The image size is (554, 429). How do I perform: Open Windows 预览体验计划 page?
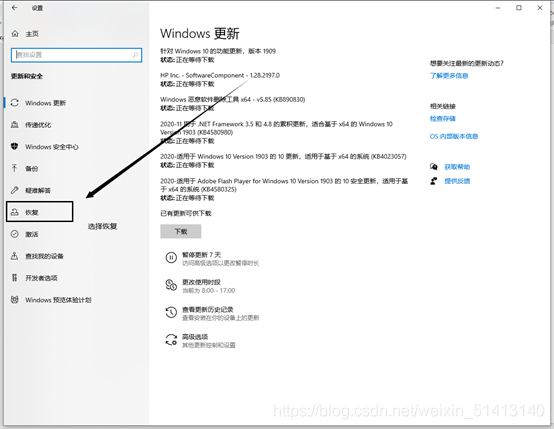click(x=58, y=300)
